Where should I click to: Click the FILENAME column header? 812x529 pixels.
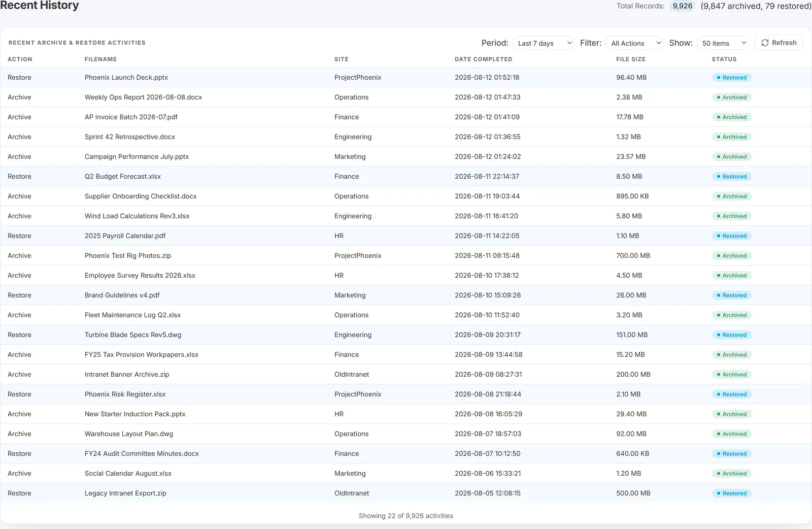click(x=100, y=59)
